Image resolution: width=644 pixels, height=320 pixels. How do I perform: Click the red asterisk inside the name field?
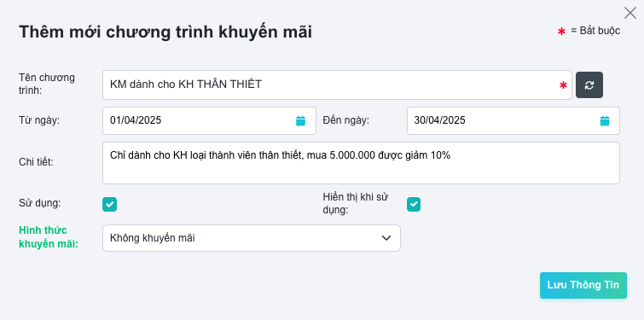tap(563, 85)
